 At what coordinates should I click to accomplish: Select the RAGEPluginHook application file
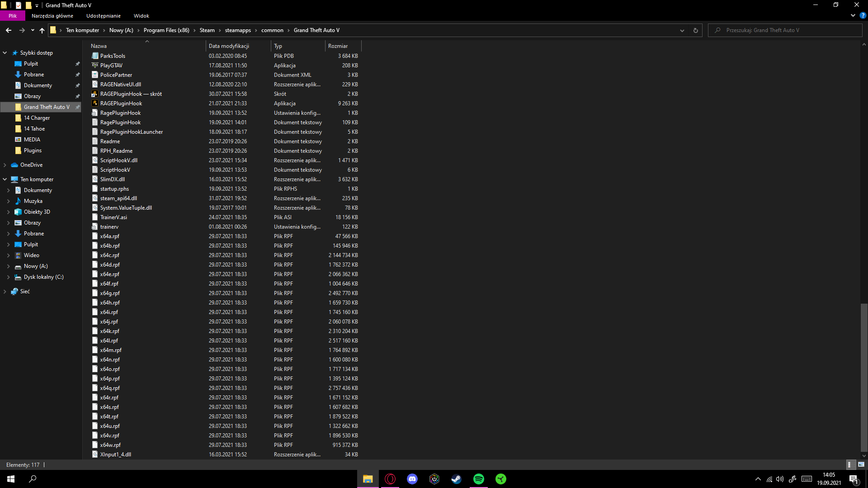pyautogui.click(x=121, y=103)
